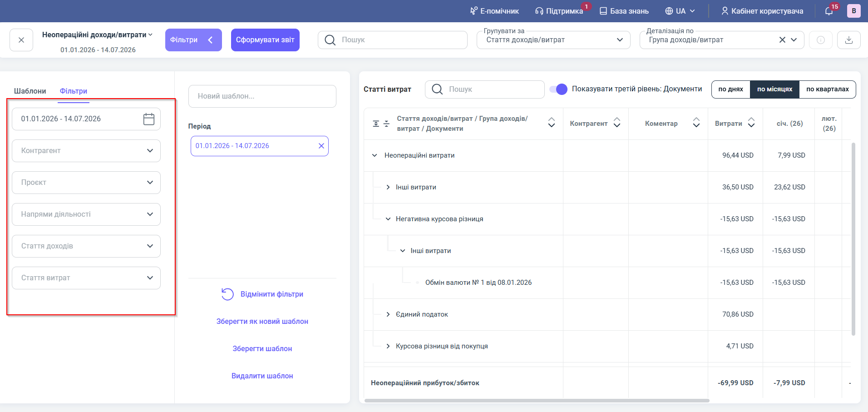This screenshot has height=412, width=868.
Task: Click the info icon in the toolbar
Action: [821, 40]
